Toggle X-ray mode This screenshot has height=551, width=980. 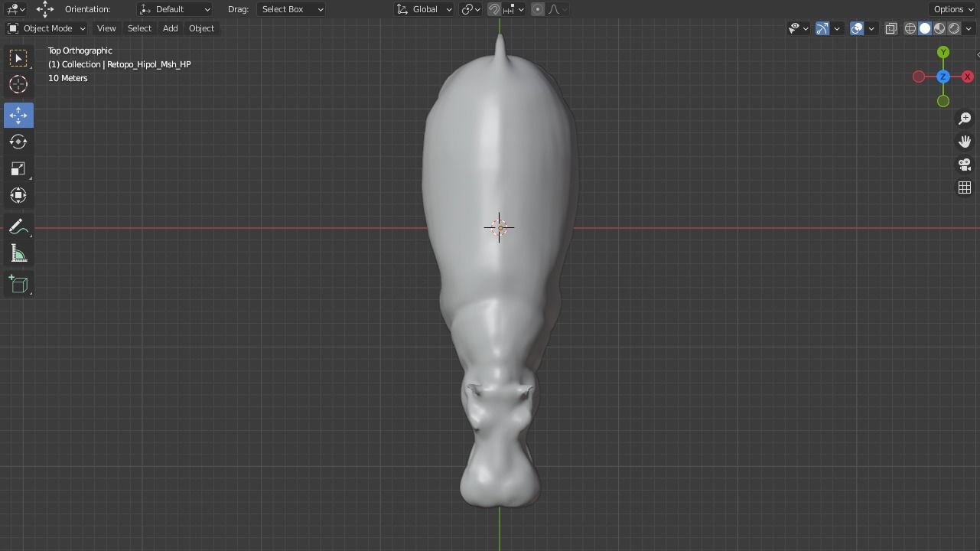(x=891, y=28)
